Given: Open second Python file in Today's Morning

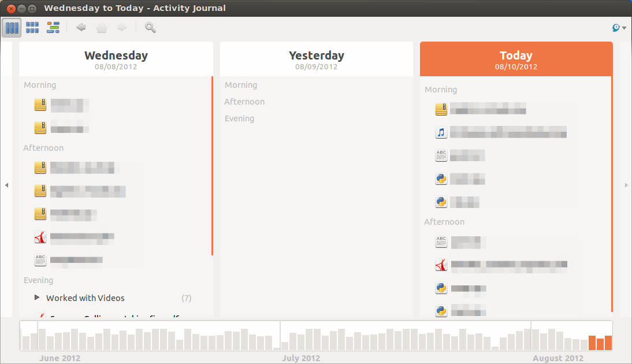Looking at the screenshot, I should click(457, 202).
